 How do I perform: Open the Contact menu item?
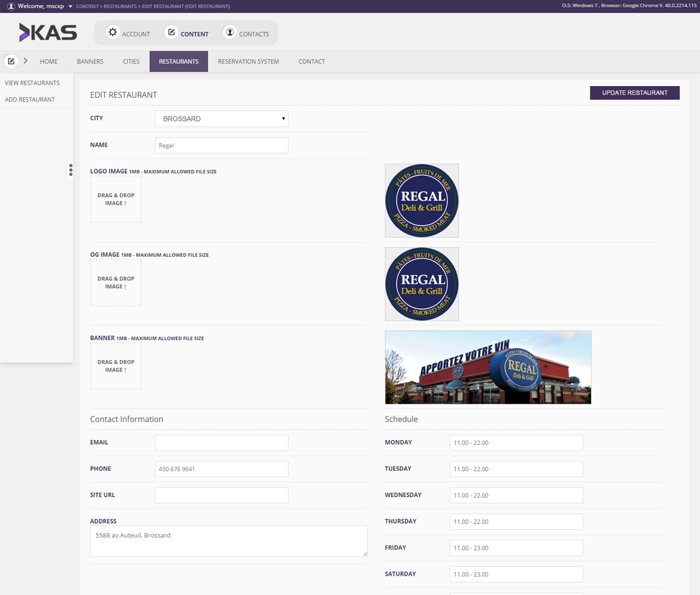[312, 61]
